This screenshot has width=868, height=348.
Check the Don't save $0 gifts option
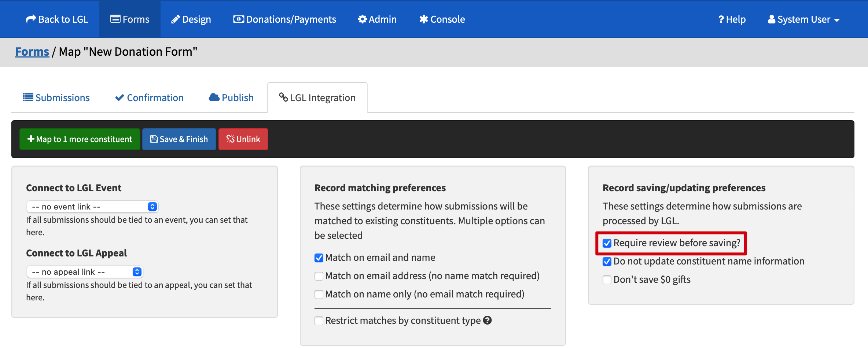607,279
